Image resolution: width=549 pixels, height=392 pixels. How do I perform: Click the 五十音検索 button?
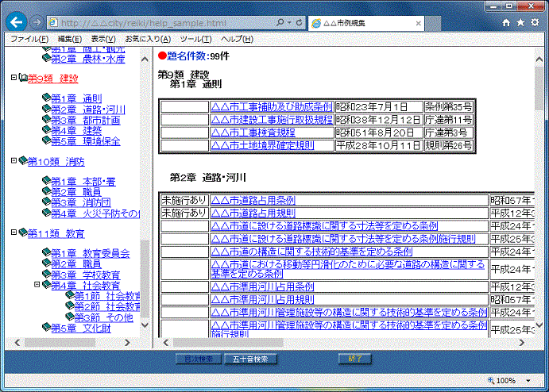[x=250, y=359]
